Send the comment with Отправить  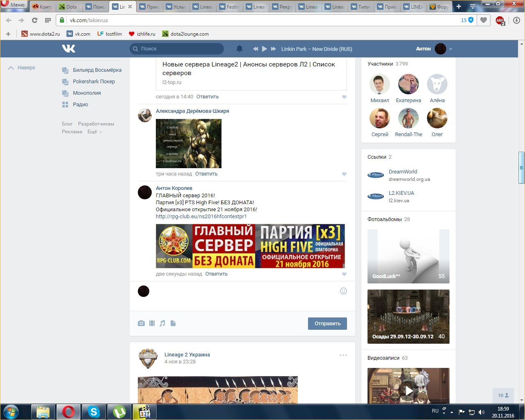pos(327,324)
